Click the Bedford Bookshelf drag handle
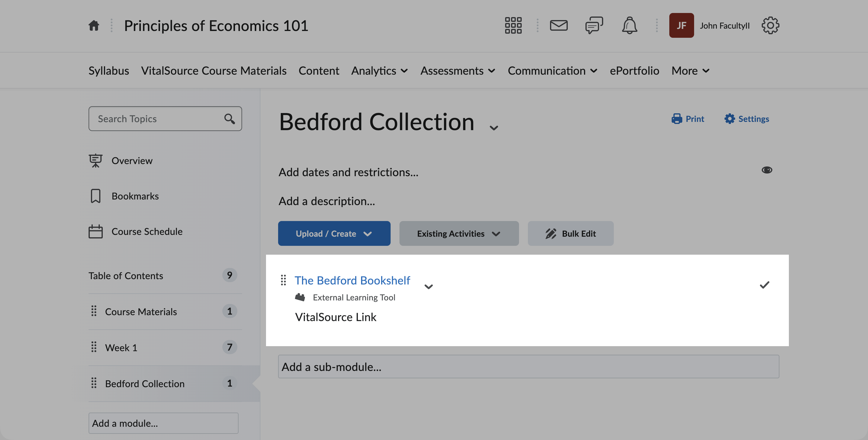The height and width of the screenshot is (440, 868). pos(283,280)
